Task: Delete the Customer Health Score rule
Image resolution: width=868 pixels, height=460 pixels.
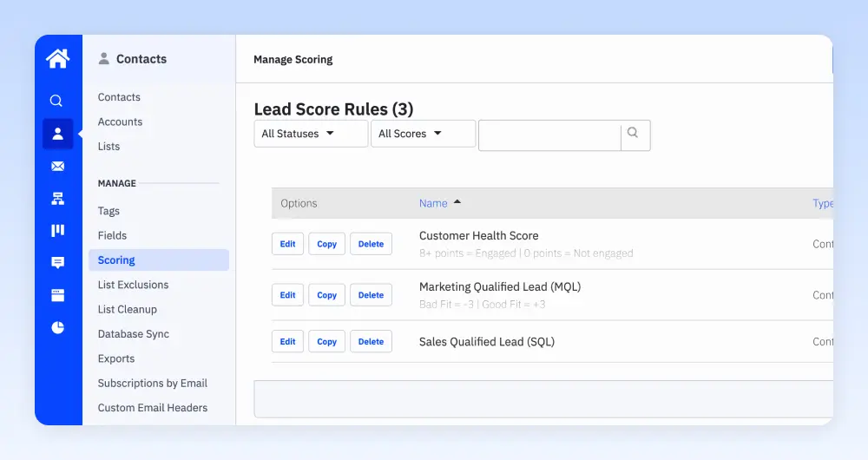Action: point(371,244)
